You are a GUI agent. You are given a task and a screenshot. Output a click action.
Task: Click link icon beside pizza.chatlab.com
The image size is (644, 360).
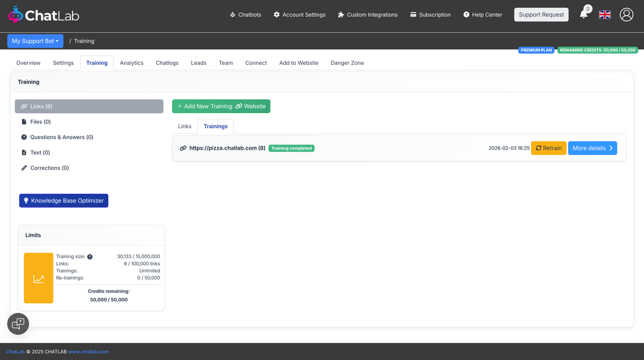pos(183,148)
